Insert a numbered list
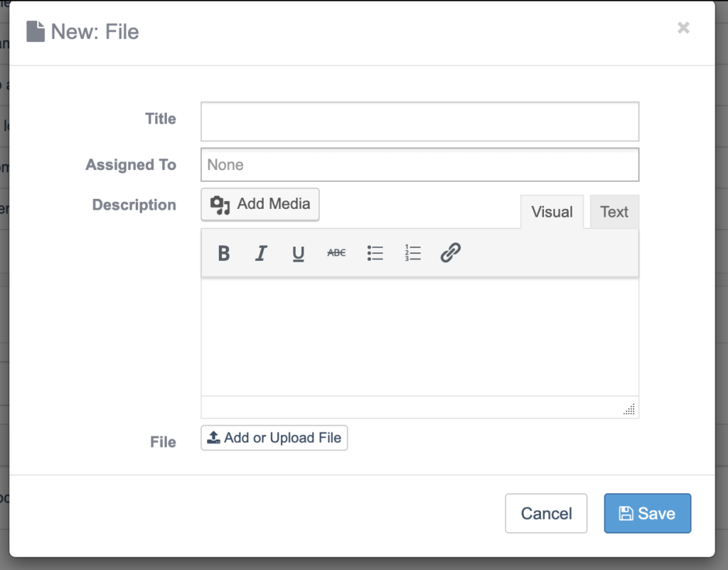Image resolution: width=728 pixels, height=570 pixels. [x=412, y=253]
